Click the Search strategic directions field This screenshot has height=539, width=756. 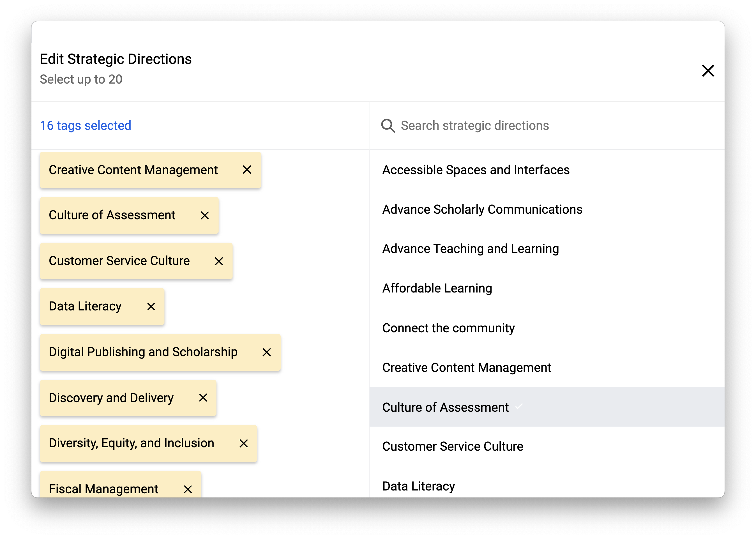click(531, 126)
